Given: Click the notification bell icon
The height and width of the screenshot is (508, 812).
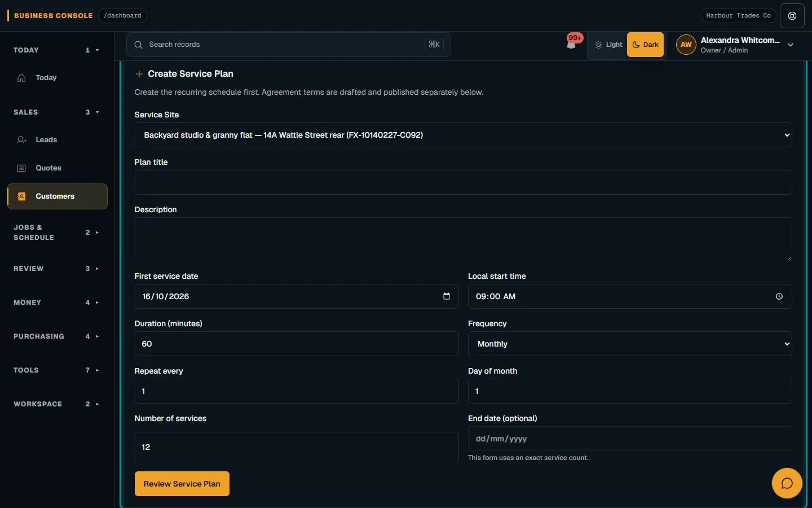Looking at the screenshot, I should pyautogui.click(x=571, y=45).
